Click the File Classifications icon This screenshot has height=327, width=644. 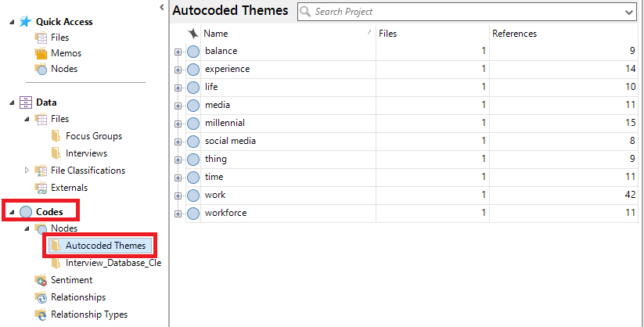pyautogui.click(x=41, y=171)
